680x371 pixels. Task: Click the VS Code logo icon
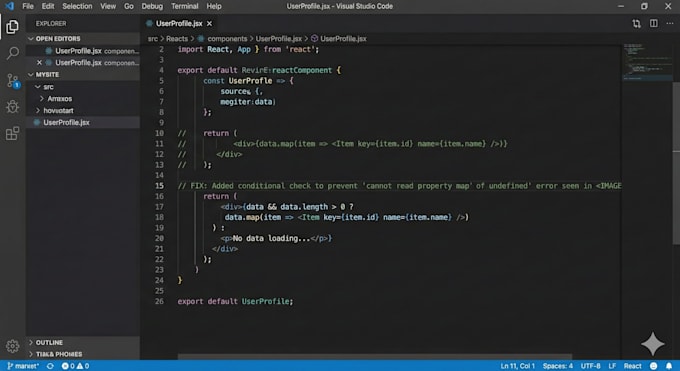pos(9,6)
